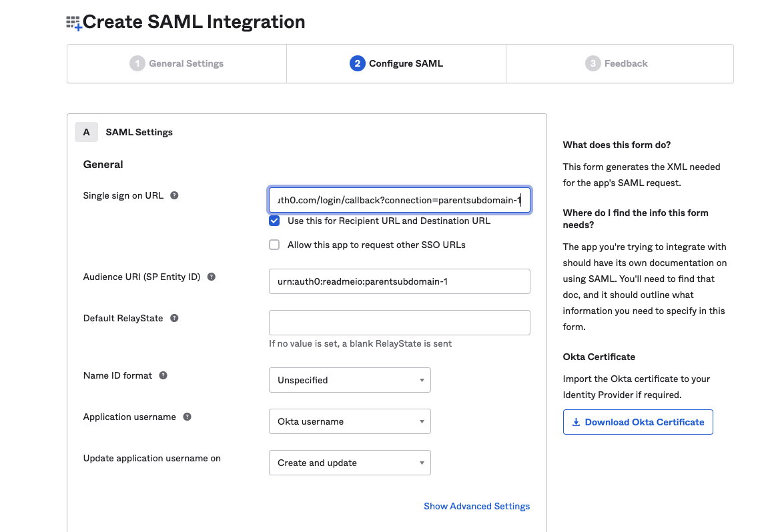Click the SAML Settings section header text
Image resolution: width=764 pixels, height=532 pixels.
tap(139, 133)
